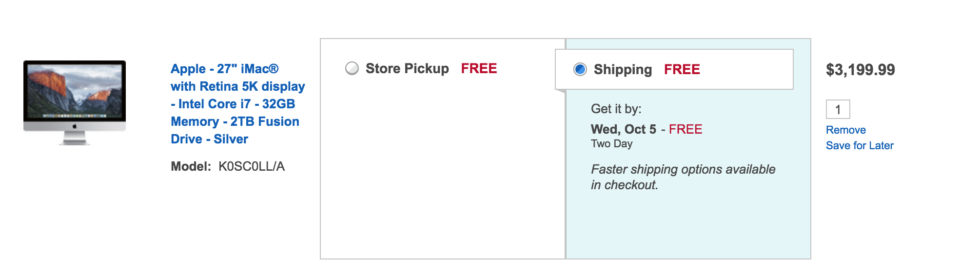Click the empty white Store Pickup panel area
980x278 pixels.
[x=443, y=171]
